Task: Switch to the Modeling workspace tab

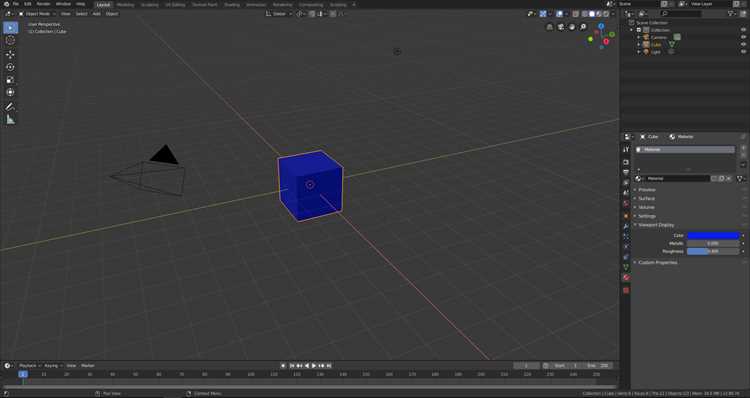Action: (x=125, y=4)
